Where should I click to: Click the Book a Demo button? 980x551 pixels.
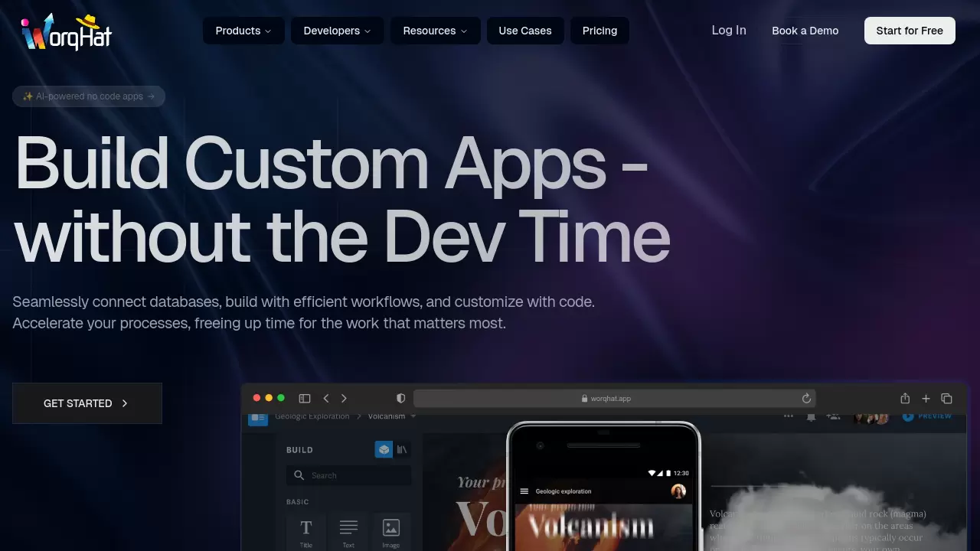click(805, 31)
